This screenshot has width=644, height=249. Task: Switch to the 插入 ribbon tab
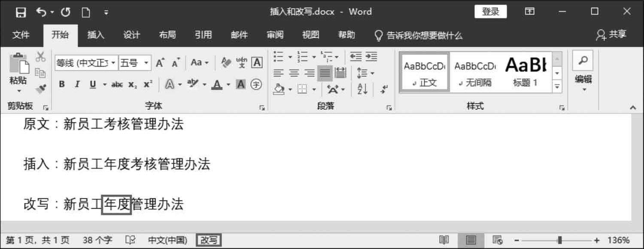[x=96, y=35]
